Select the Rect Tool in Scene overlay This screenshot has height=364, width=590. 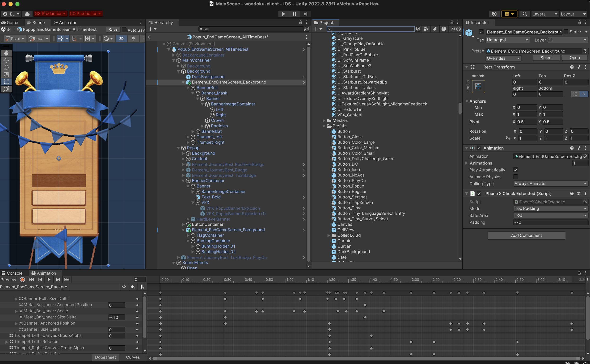point(6,82)
